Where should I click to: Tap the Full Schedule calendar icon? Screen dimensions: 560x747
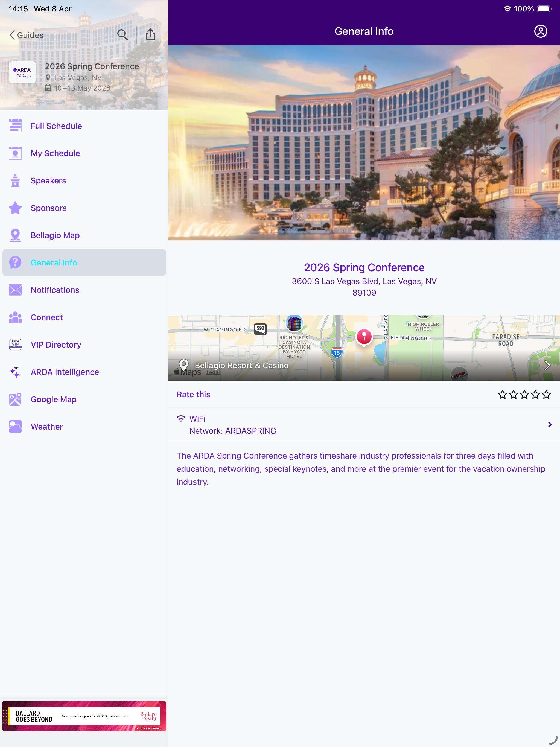tap(15, 126)
